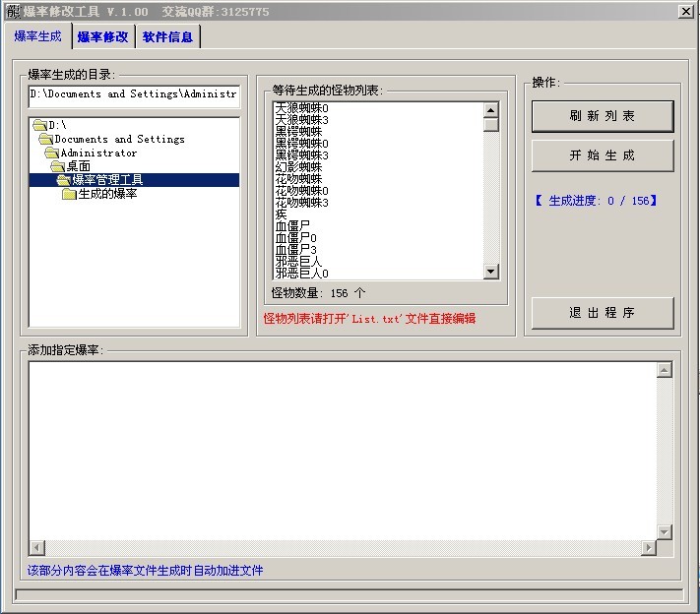Click 退出程序 to exit the program
The width and height of the screenshot is (700, 614).
coord(603,313)
